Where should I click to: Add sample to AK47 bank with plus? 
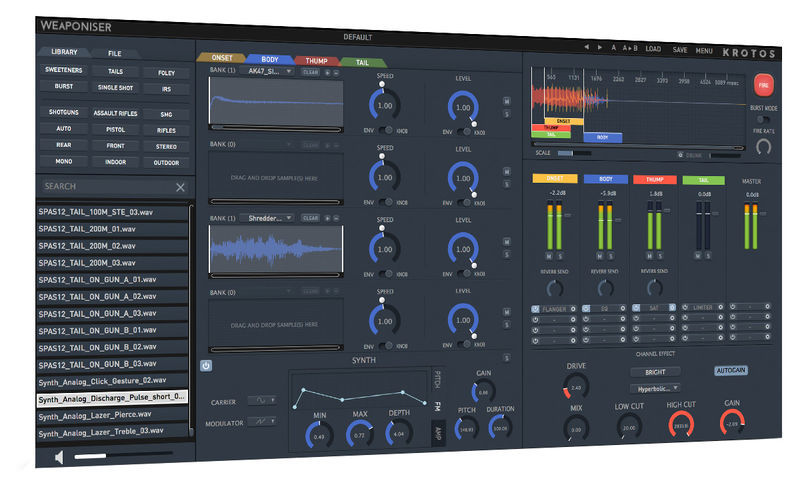[x=328, y=72]
